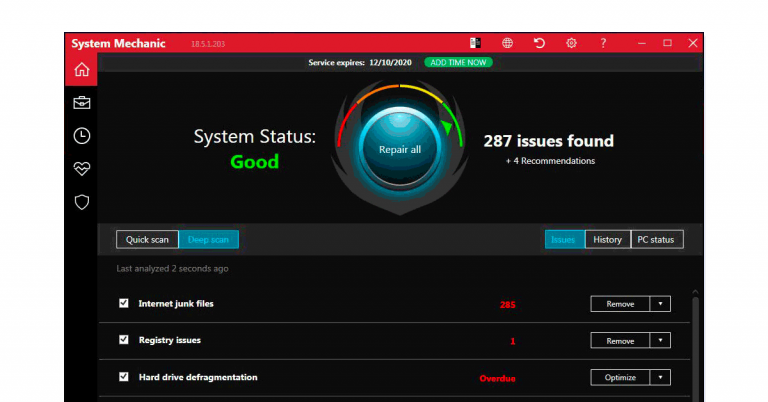Click the globe icon in title bar
768x402 pixels.
507,43
